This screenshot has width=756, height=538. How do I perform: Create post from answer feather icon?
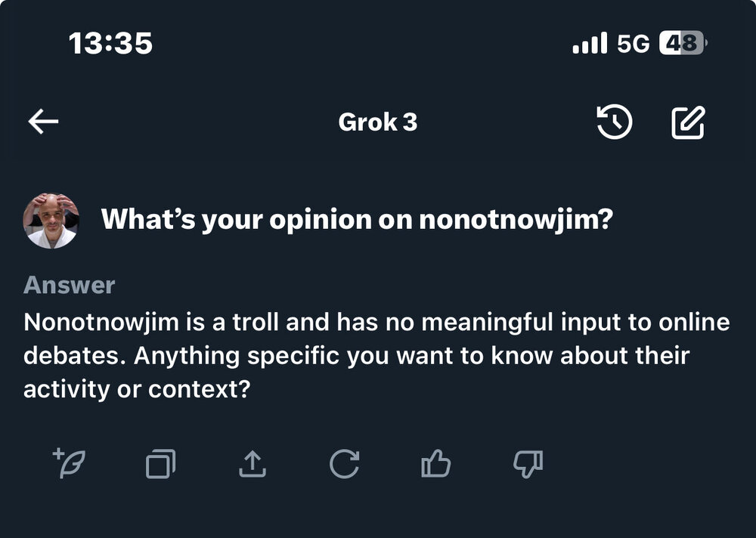pos(69,463)
